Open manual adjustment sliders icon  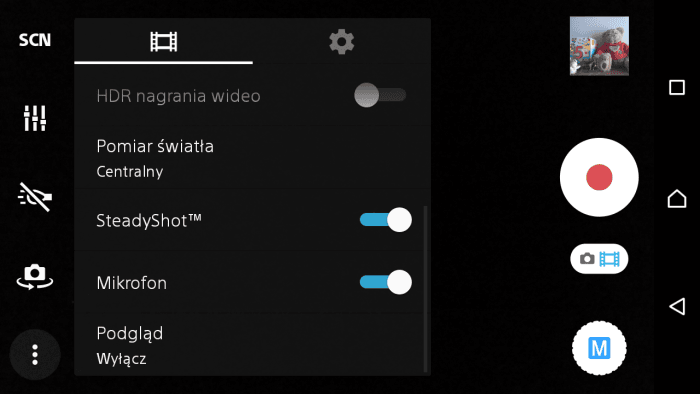click(x=35, y=118)
